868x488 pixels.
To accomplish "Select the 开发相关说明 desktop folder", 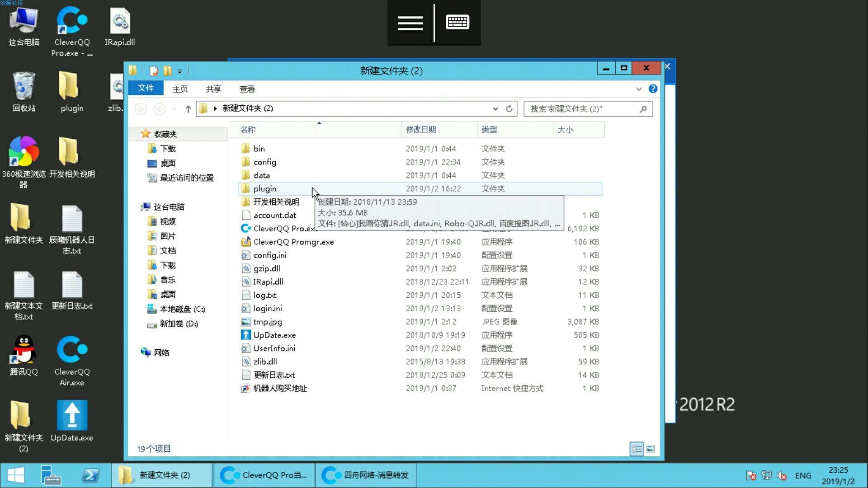I will 72,158.
